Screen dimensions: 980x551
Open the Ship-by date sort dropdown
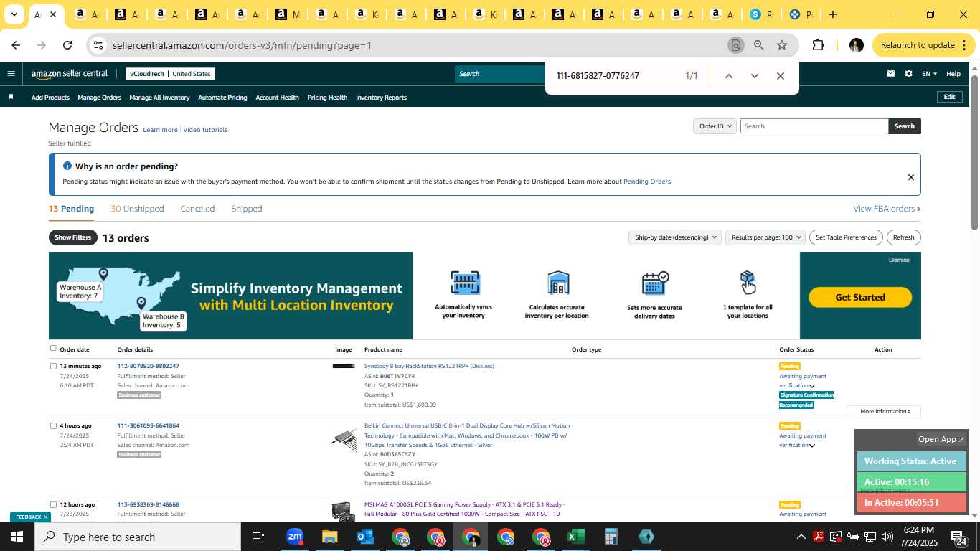(675, 237)
